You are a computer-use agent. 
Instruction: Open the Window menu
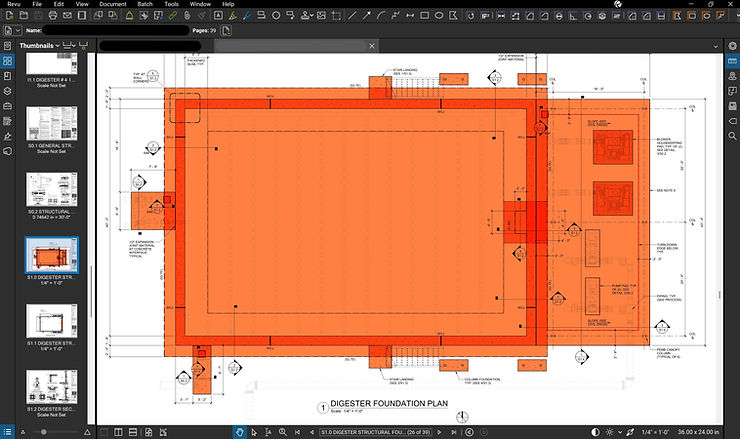coord(200,4)
